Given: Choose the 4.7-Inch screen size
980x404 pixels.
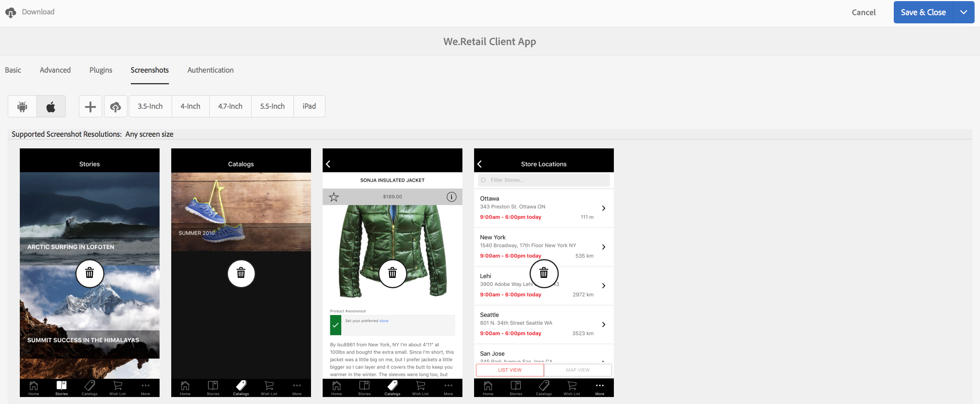Looking at the screenshot, I should pyautogui.click(x=230, y=106).
